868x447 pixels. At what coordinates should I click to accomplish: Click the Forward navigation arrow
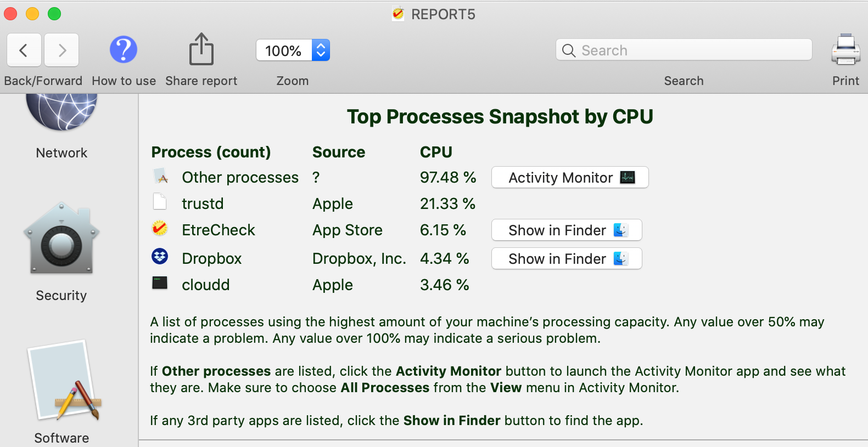click(61, 50)
